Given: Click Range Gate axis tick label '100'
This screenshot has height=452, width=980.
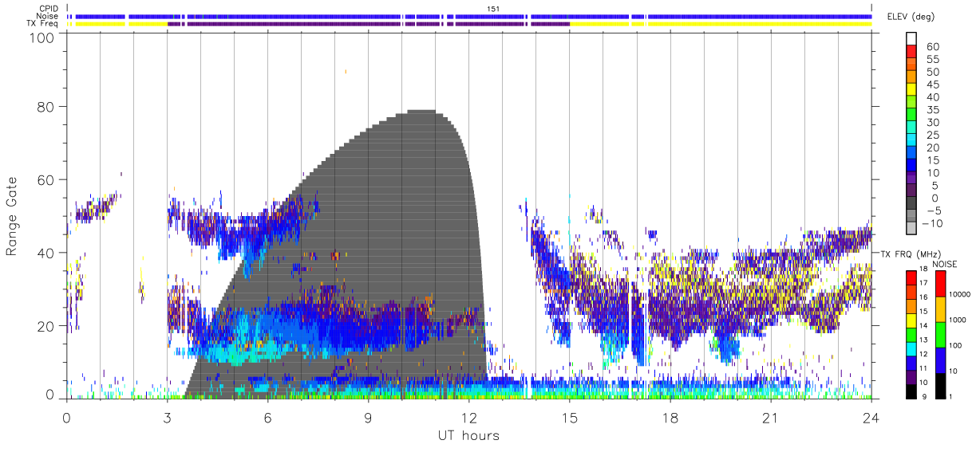Looking at the screenshot, I should pos(43,37).
